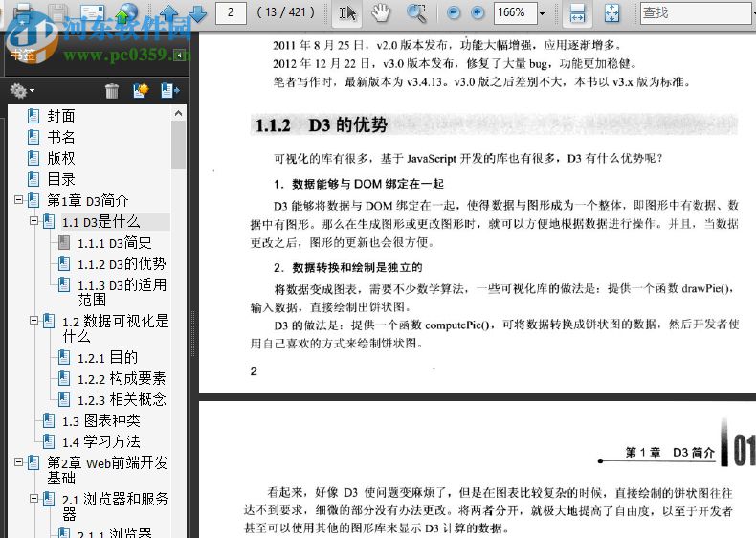Click the fit full page icon

click(611, 13)
